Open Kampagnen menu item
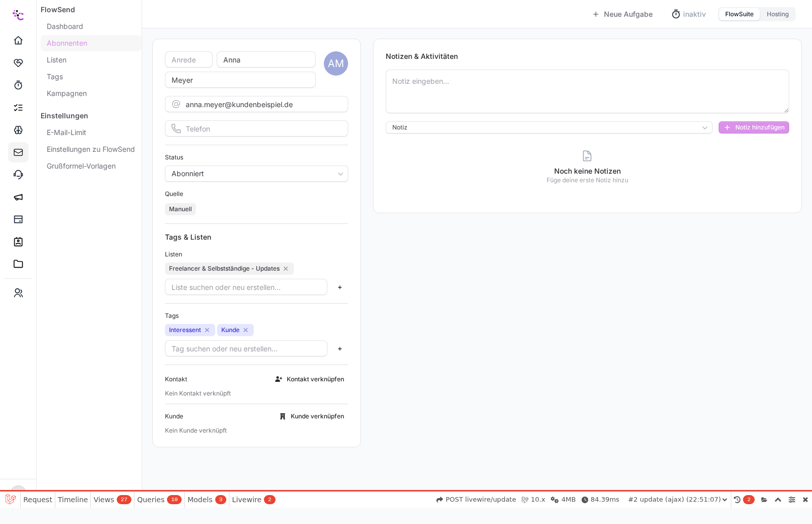 [91, 93]
